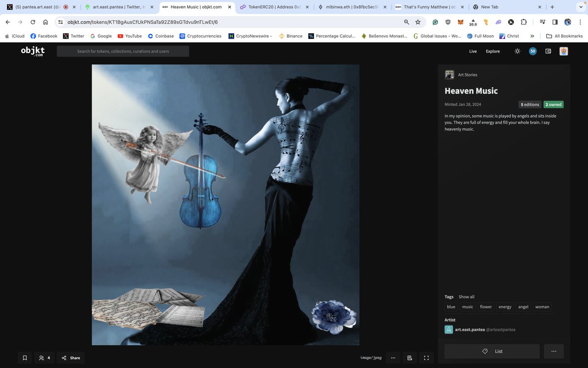The image size is (588, 368).
Task: Expand tags with Show all
Action: [466, 297]
